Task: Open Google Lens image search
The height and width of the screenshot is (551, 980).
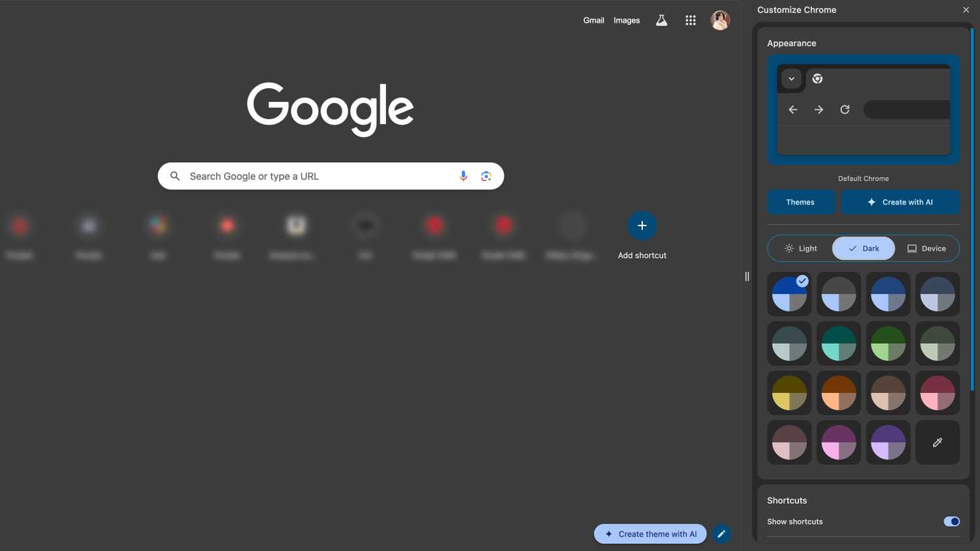Action: point(486,176)
